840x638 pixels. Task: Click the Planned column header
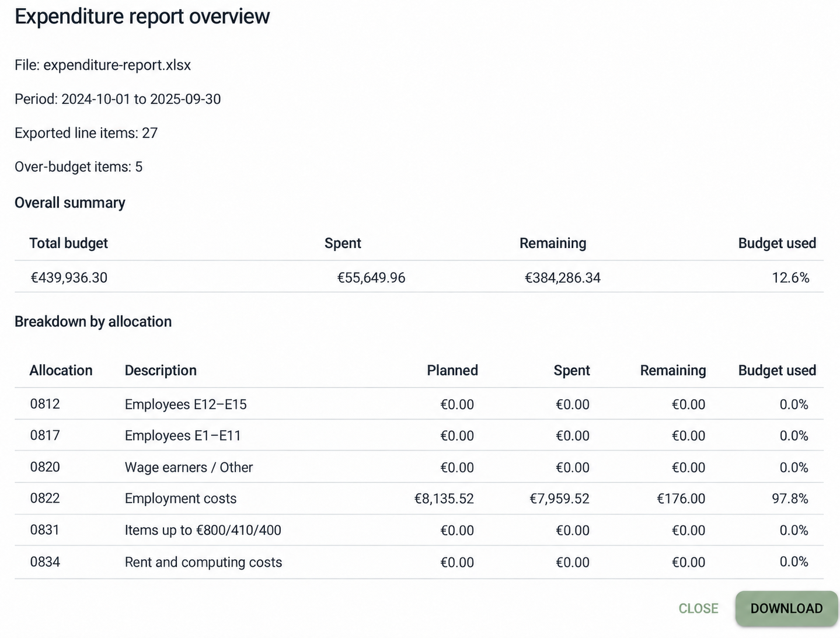coord(452,371)
